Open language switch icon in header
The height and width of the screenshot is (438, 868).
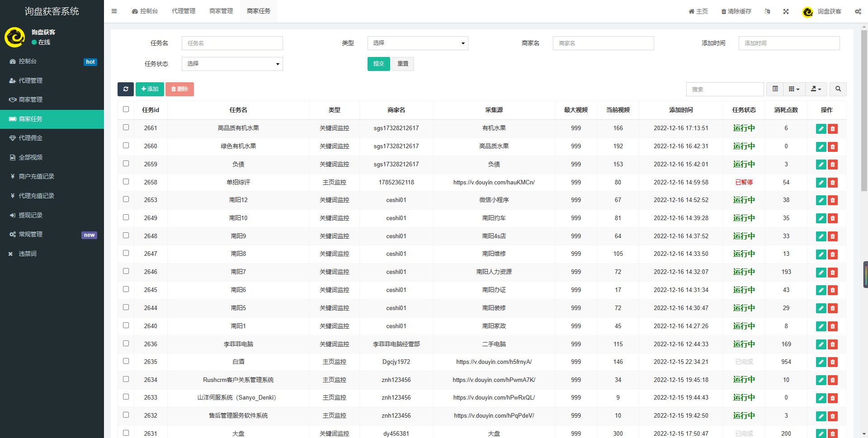click(767, 11)
